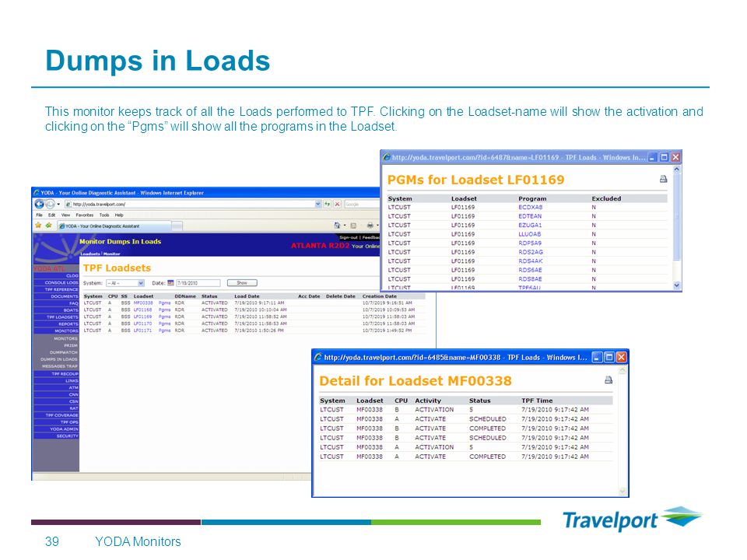
Task: Open loadset LF01170 link
Action: tap(143, 324)
